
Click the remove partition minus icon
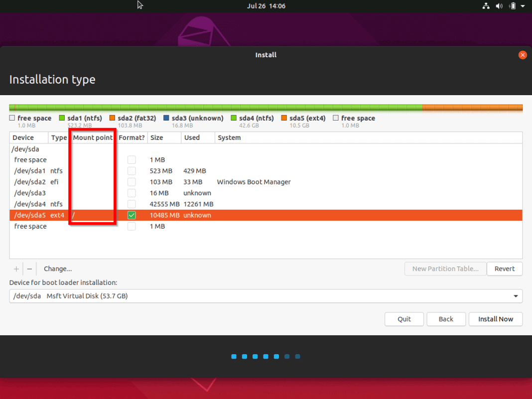29,268
